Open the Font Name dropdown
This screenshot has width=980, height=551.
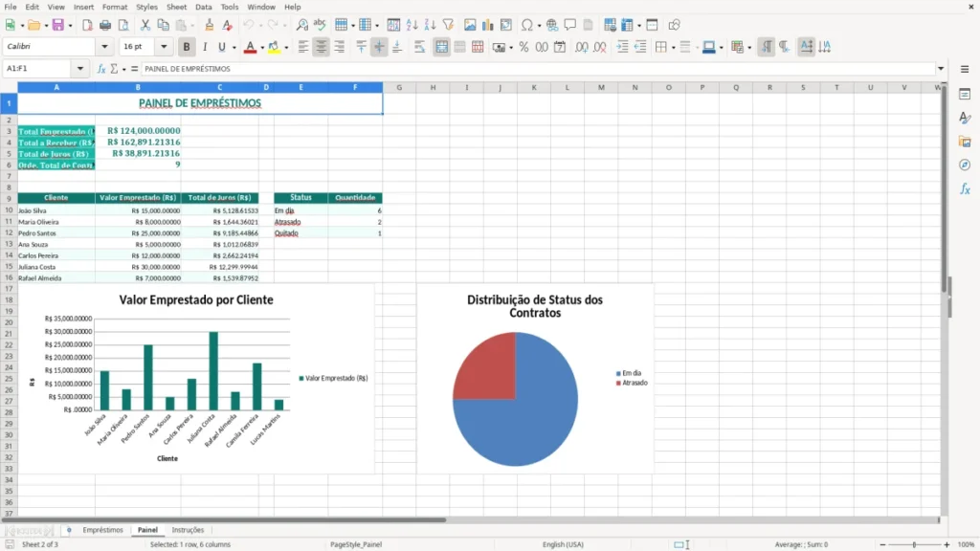pos(104,47)
